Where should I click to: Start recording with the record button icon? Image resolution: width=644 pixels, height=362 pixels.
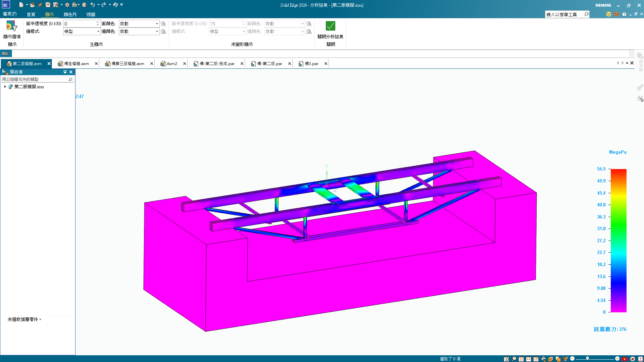pos(633,359)
